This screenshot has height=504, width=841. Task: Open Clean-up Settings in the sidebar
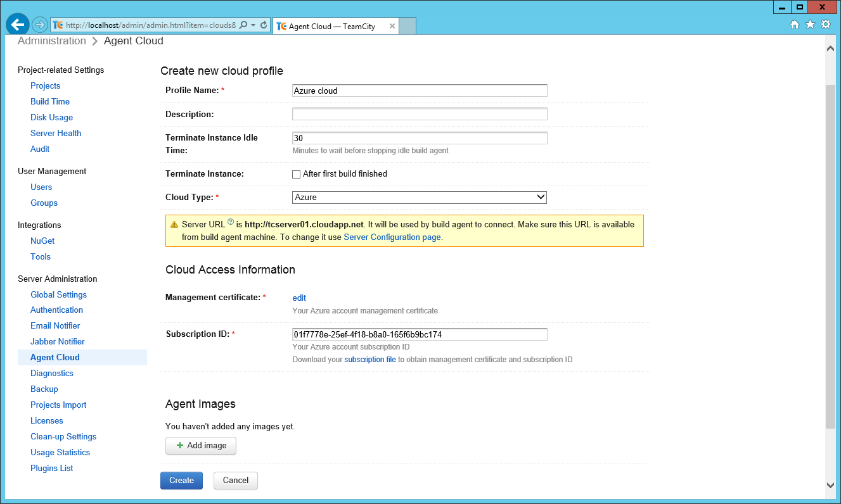click(63, 437)
